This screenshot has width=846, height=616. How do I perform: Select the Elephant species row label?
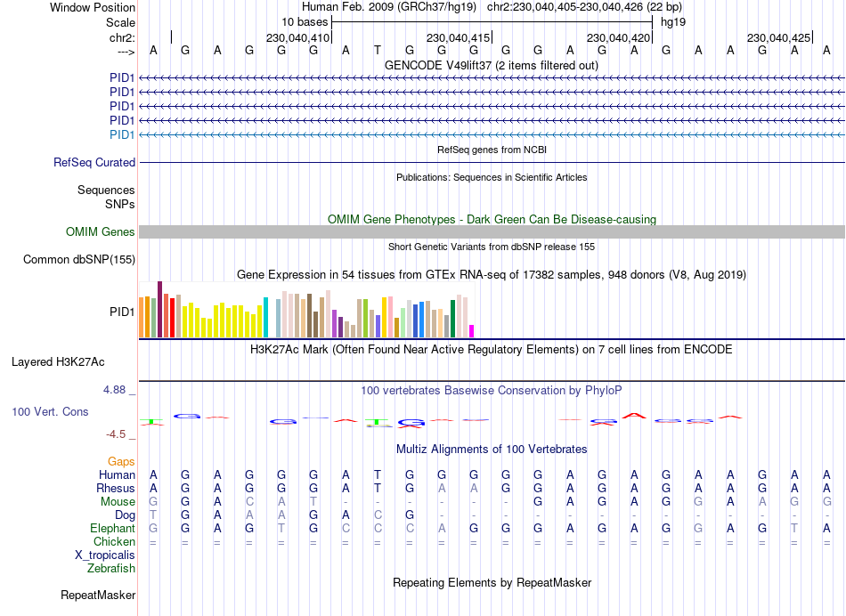click(x=112, y=529)
